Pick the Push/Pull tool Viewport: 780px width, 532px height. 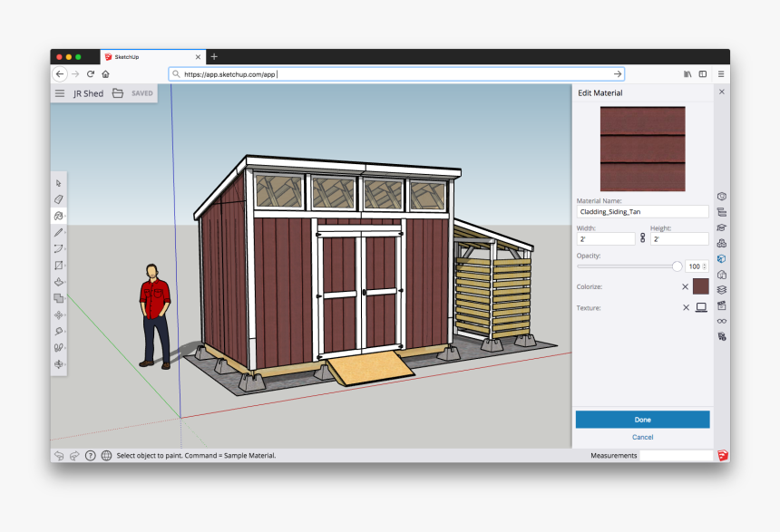[58, 282]
